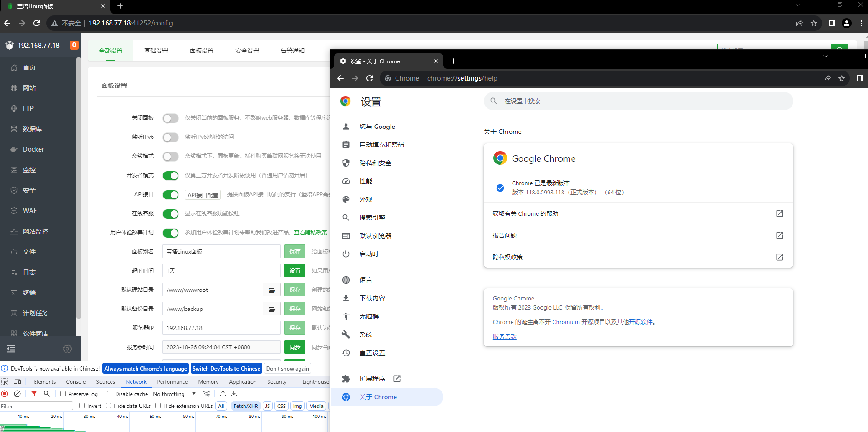This screenshot has height=432, width=868.
Task: Enable the 监听IPv6 switch
Action: pos(171,137)
